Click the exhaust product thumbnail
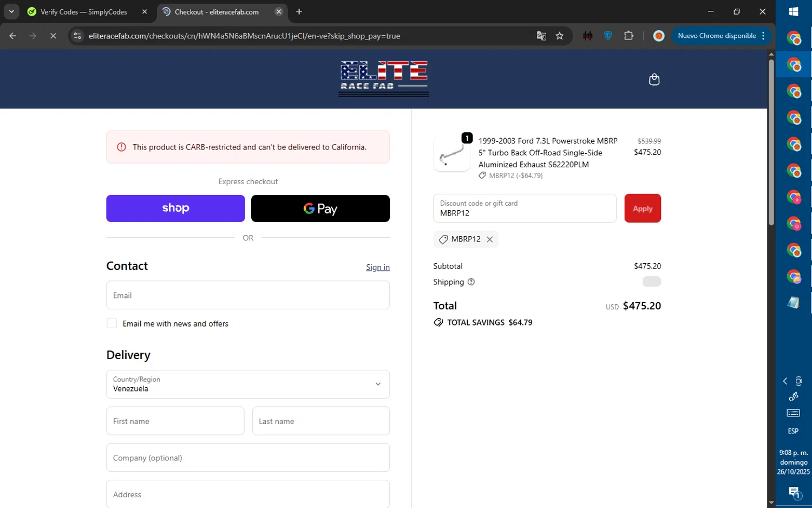This screenshot has width=812, height=508. tap(452, 154)
